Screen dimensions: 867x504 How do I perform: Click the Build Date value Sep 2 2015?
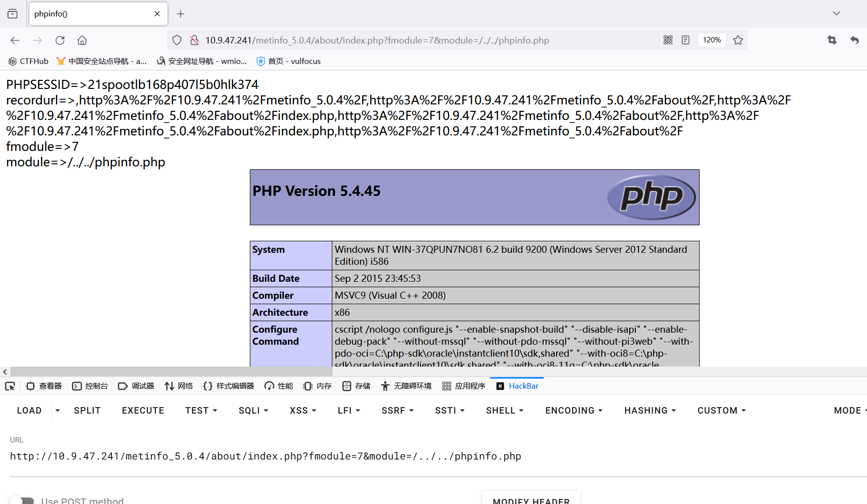(378, 278)
